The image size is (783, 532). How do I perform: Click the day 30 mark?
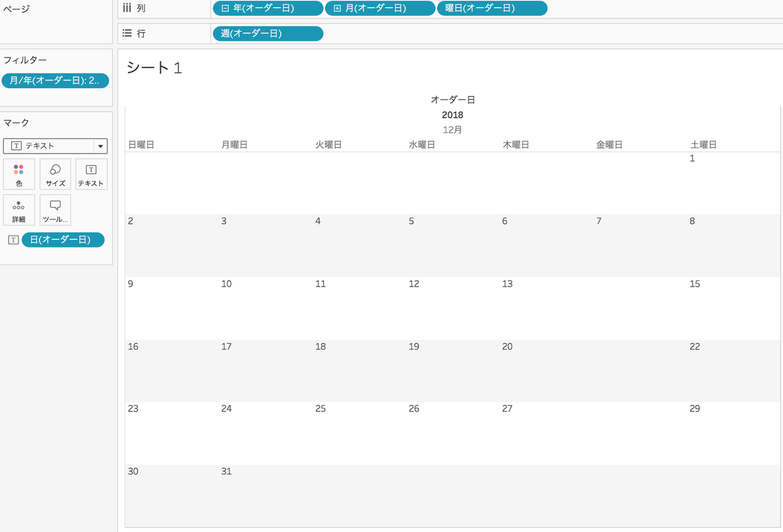[x=133, y=471]
